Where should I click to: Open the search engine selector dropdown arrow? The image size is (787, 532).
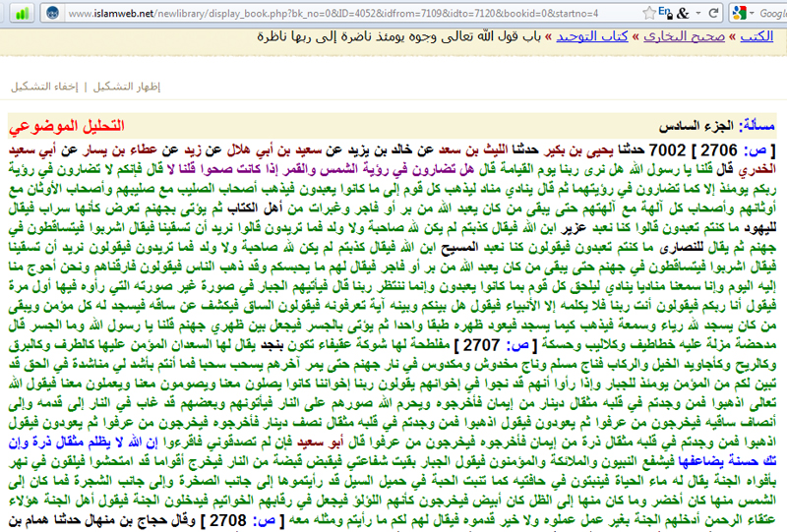752,14
